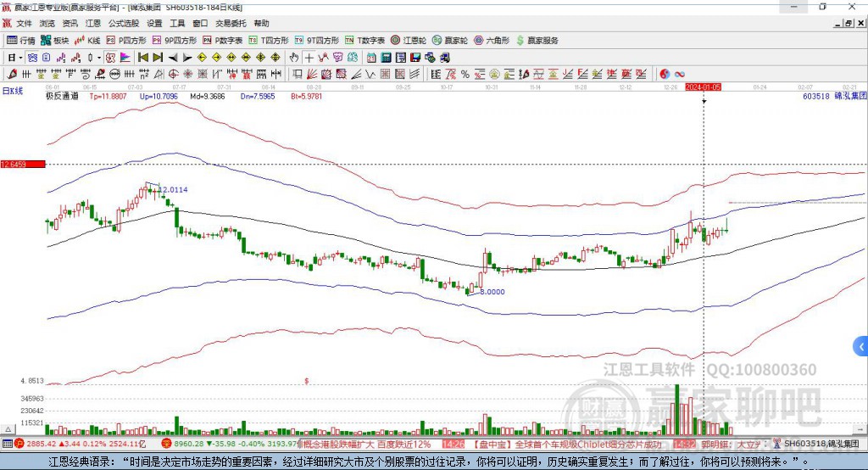Image resolution: width=868 pixels, height=470 pixels.
Task: Open 9T四方形 tool
Action: (316, 41)
